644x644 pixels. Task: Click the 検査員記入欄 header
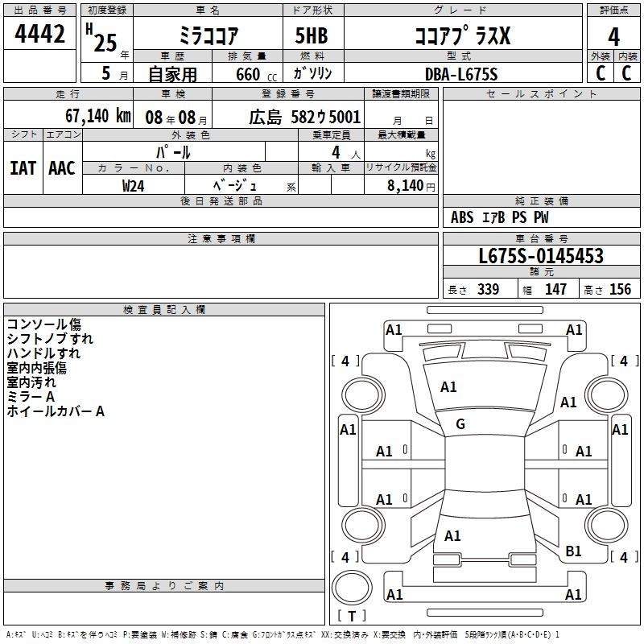(x=164, y=310)
